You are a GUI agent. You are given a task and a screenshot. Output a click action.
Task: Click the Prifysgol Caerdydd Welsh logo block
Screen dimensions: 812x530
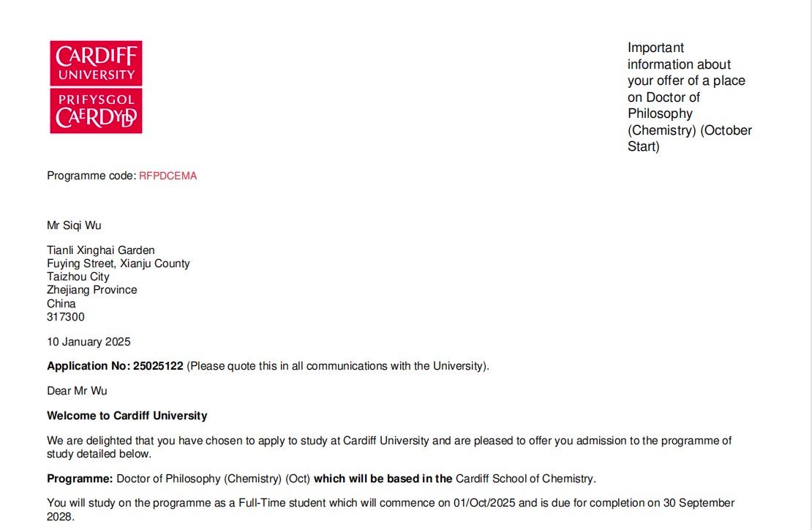click(96, 111)
